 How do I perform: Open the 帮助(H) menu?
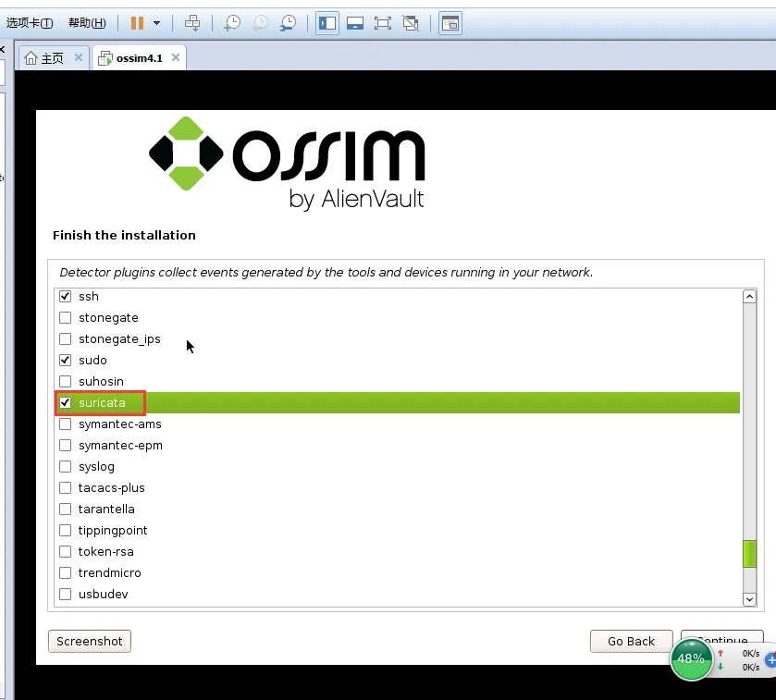pos(87,23)
